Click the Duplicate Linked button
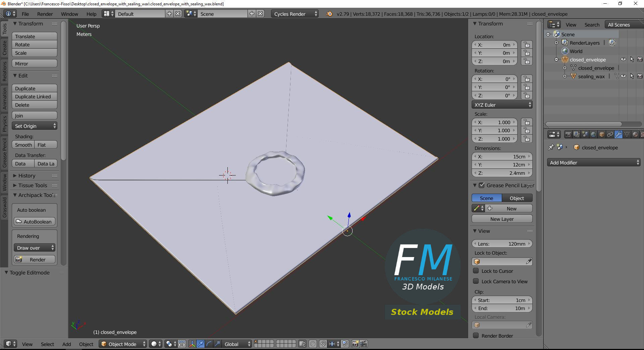 tap(35, 96)
